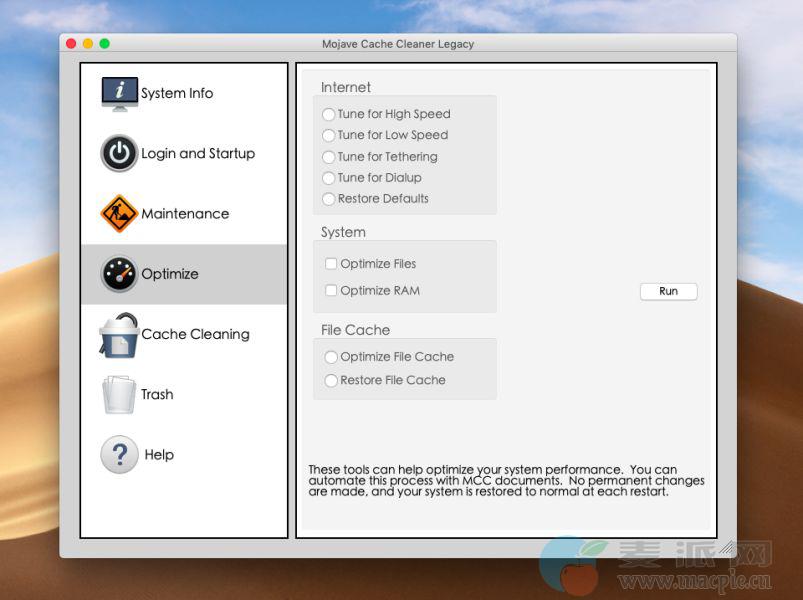The height and width of the screenshot is (600, 803).
Task: Click the Help question mark icon
Action: tap(119, 455)
